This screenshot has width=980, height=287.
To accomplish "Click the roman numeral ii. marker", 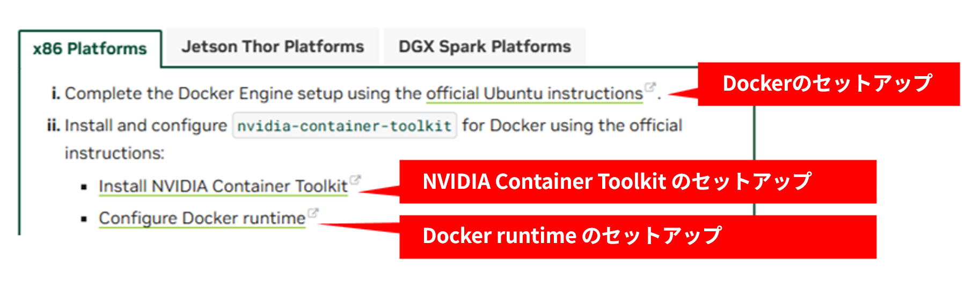I will [x=54, y=126].
